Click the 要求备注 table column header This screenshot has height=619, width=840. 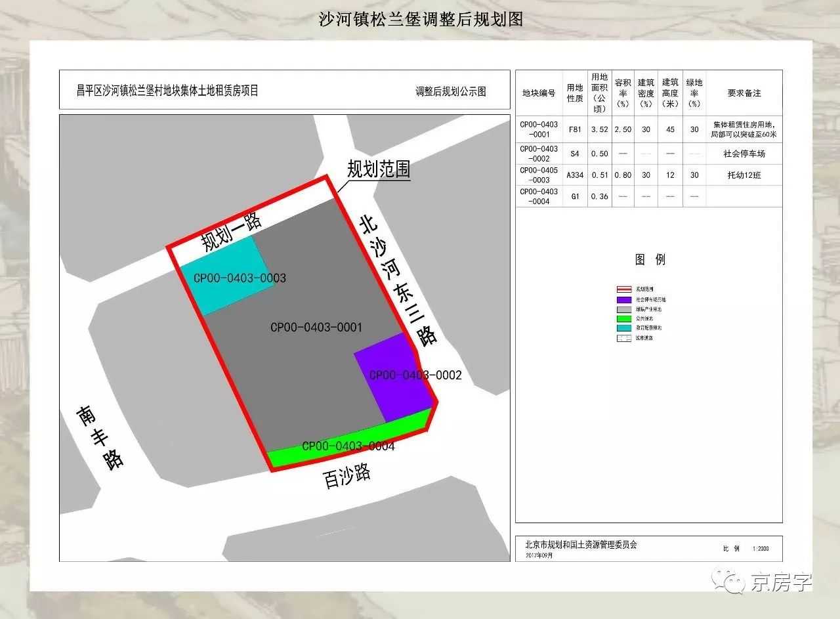744,93
